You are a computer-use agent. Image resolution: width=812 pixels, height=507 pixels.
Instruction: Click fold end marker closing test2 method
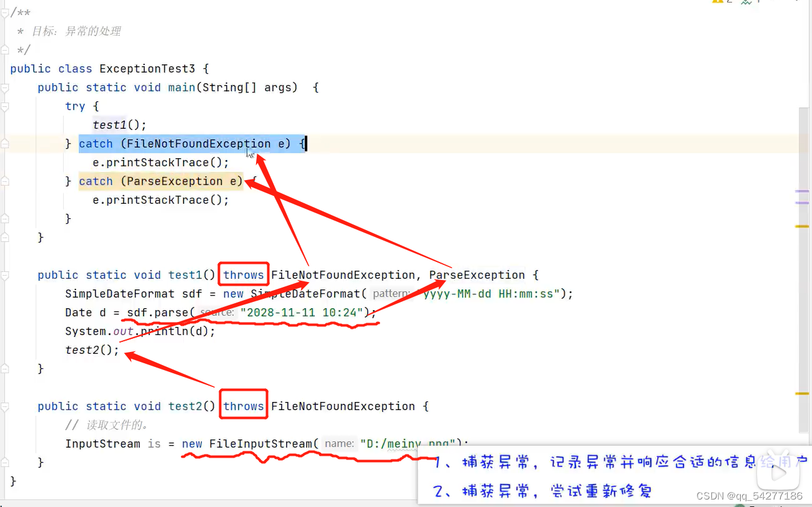(x=4, y=463)
